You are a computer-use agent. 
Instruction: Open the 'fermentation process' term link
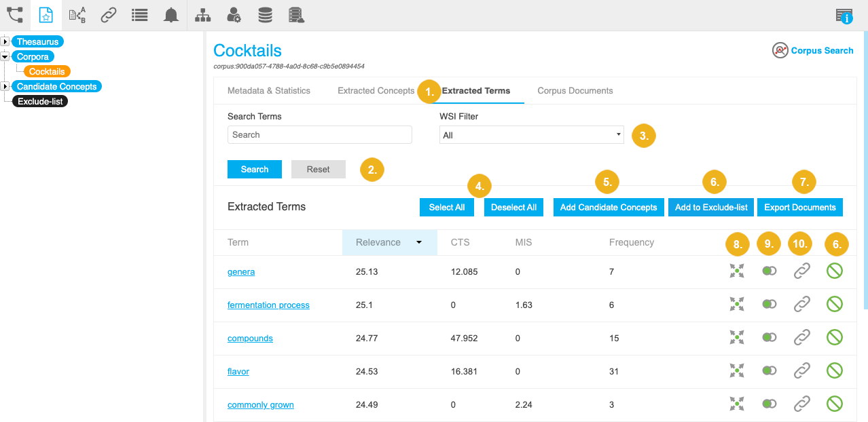click(x=268, y=305)
